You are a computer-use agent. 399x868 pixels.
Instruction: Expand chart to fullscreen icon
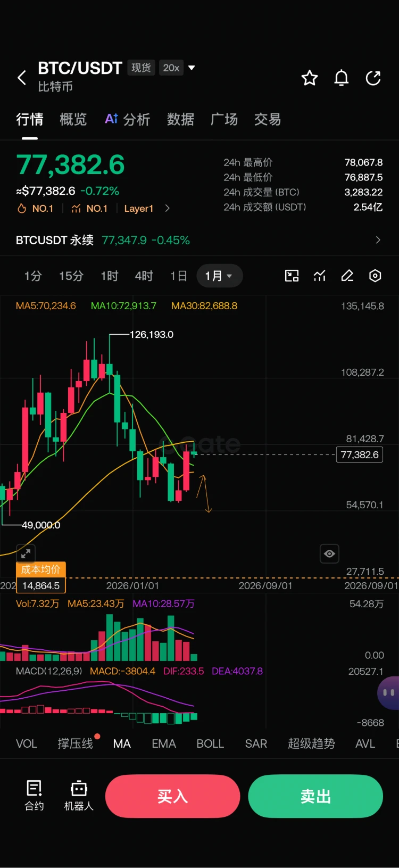pos(26,554)
